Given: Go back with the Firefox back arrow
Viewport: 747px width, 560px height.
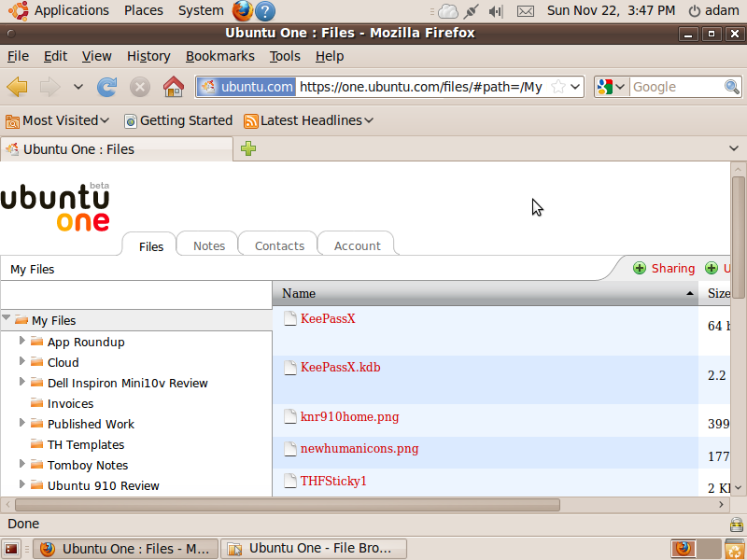Looking at the screenshot, I should [17, 87].
